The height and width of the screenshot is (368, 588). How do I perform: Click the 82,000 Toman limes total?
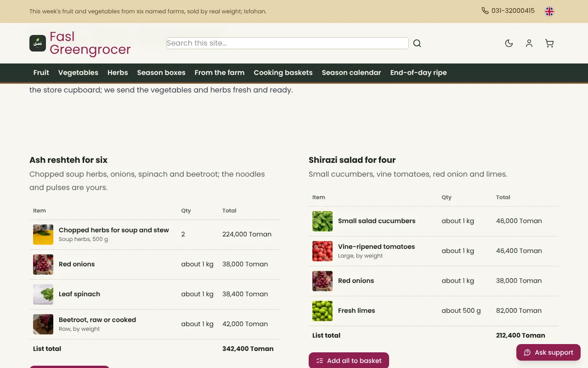(x=519, y=310)
